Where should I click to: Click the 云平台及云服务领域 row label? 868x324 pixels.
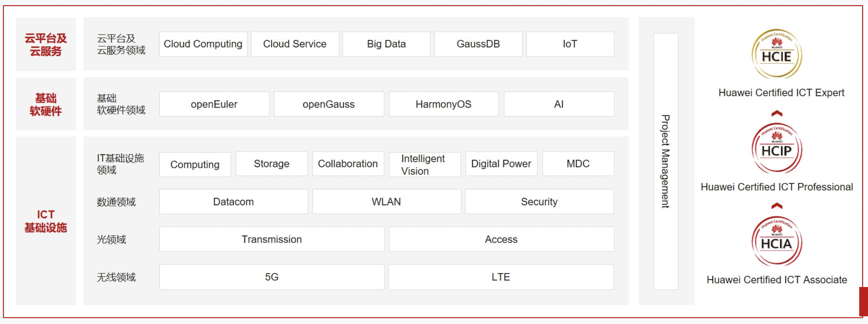coord(121,44)
